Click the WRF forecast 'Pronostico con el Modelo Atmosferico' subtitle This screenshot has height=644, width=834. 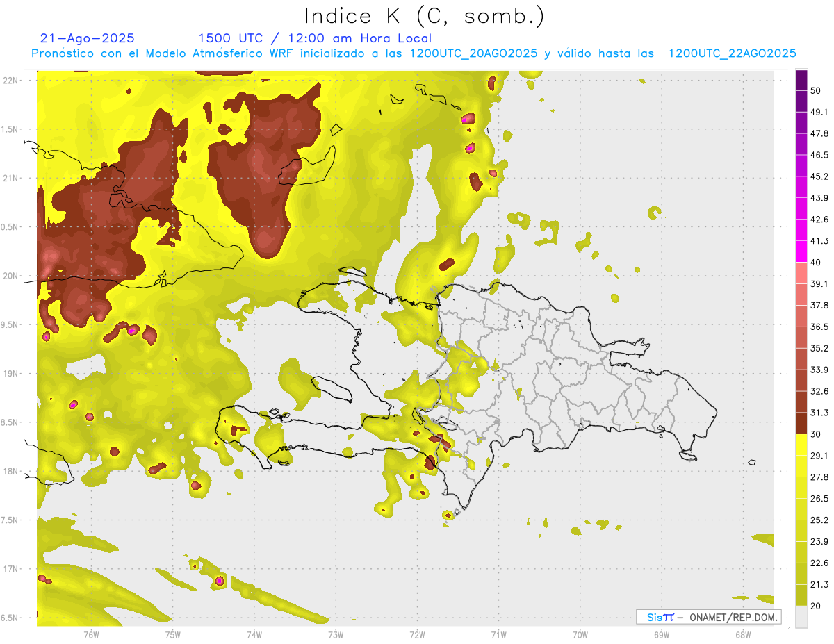point(414,53)
